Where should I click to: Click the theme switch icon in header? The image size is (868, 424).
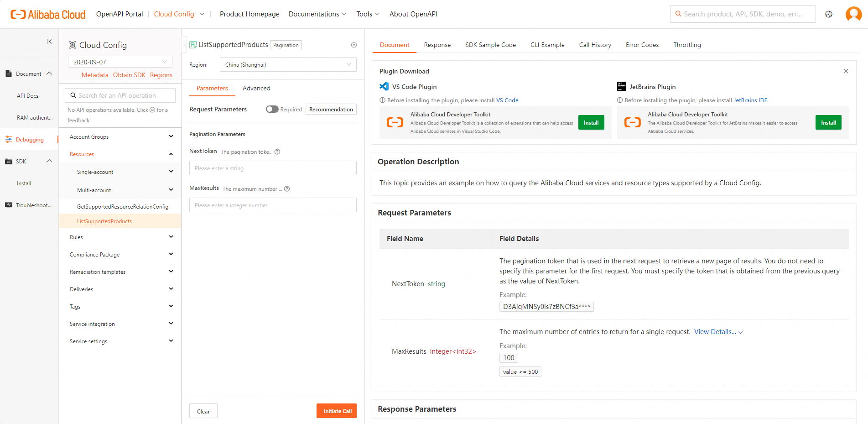click(829, 14)
